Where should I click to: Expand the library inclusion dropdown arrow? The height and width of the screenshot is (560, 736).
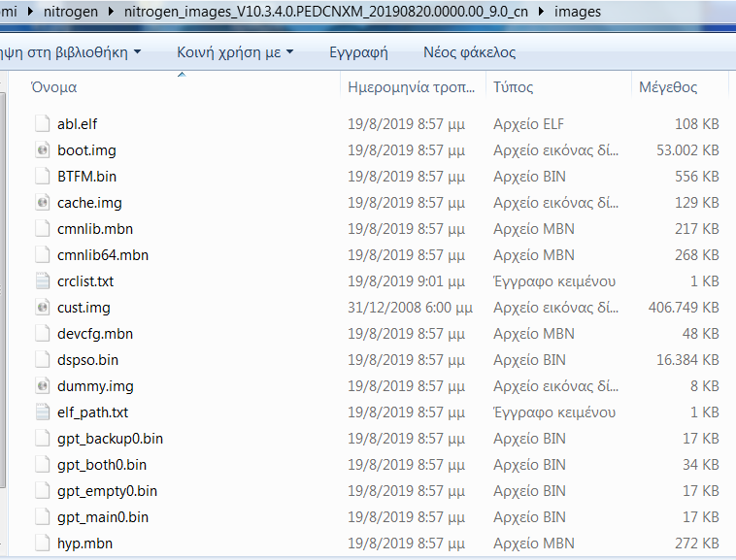click(x=137, y=52)
